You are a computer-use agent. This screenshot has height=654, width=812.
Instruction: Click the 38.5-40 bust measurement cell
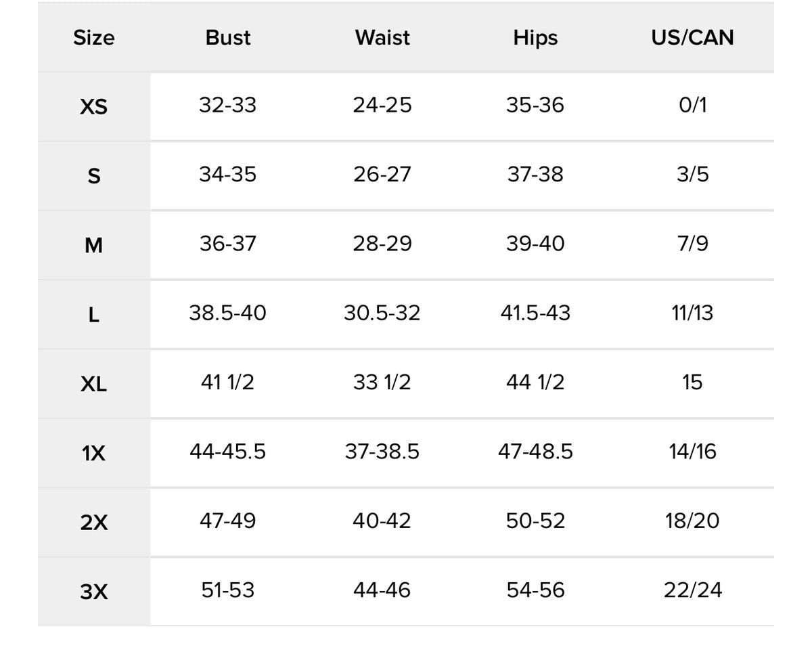point(227,313)
